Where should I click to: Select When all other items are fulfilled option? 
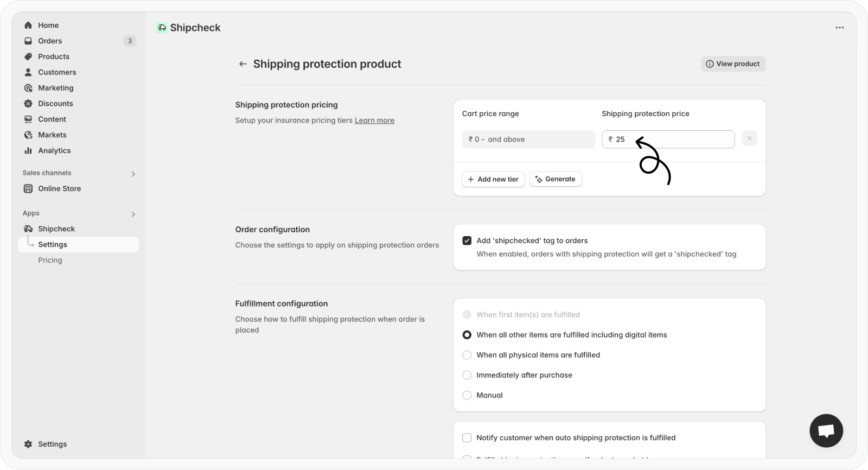click(x=467, y=335)
